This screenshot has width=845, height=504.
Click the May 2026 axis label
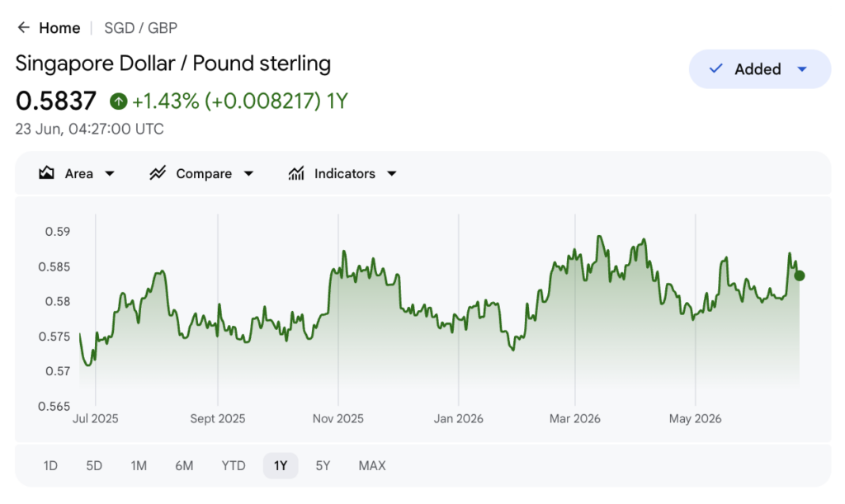tap(695, 419)
